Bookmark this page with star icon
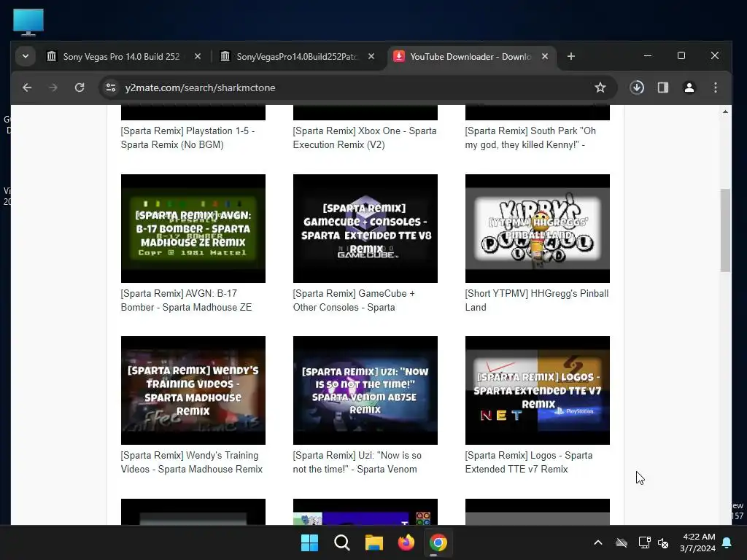The height and width of the screenshot is (560, 747). [x=600, y=87]
